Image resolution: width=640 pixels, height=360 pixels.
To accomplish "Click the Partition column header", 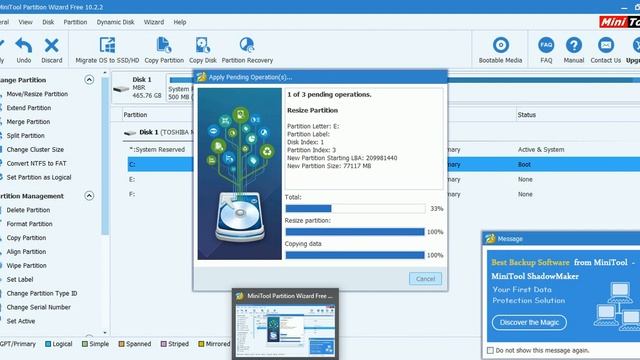I will click(x=135, y=115).
